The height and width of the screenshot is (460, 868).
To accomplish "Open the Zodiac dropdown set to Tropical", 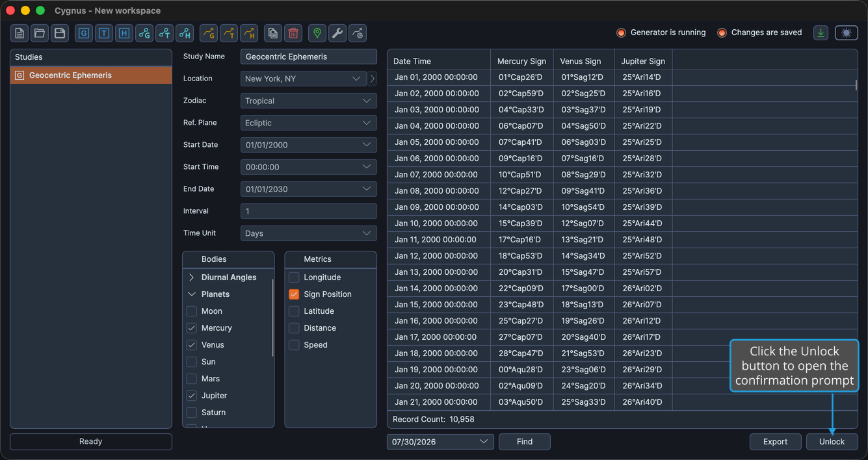I will pos(309,101).
